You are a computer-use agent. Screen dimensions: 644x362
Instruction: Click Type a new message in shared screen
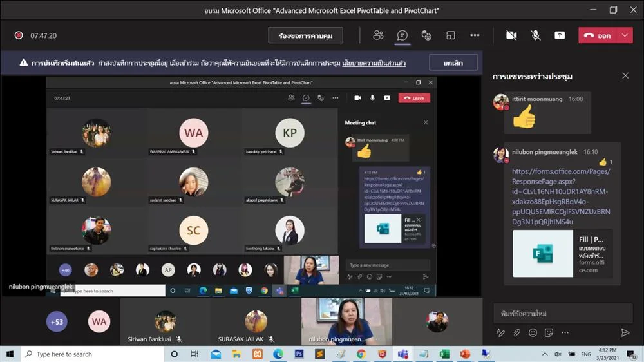pos(388,265)
